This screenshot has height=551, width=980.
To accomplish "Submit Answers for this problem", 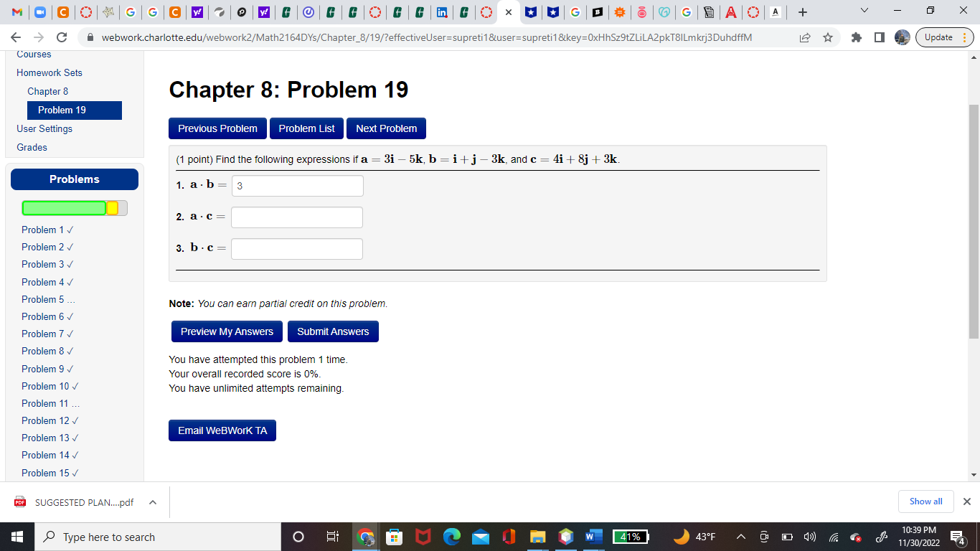I will point(333,331).
